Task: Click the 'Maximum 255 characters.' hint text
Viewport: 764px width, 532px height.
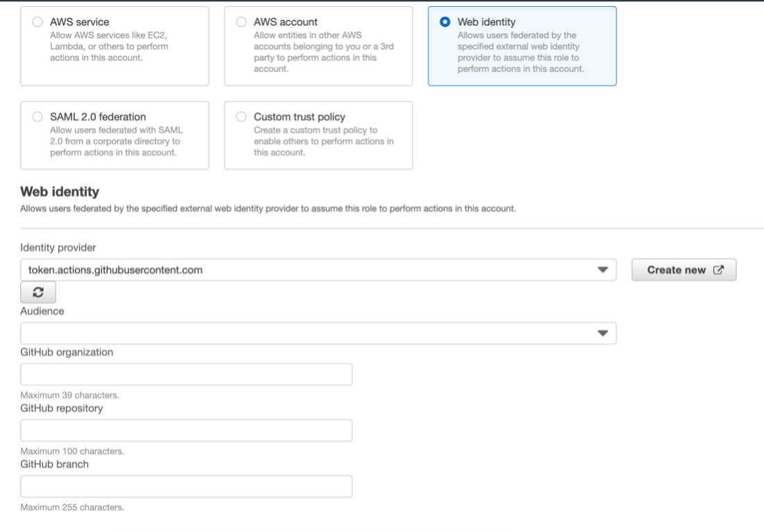Action: tap(72, 507)
